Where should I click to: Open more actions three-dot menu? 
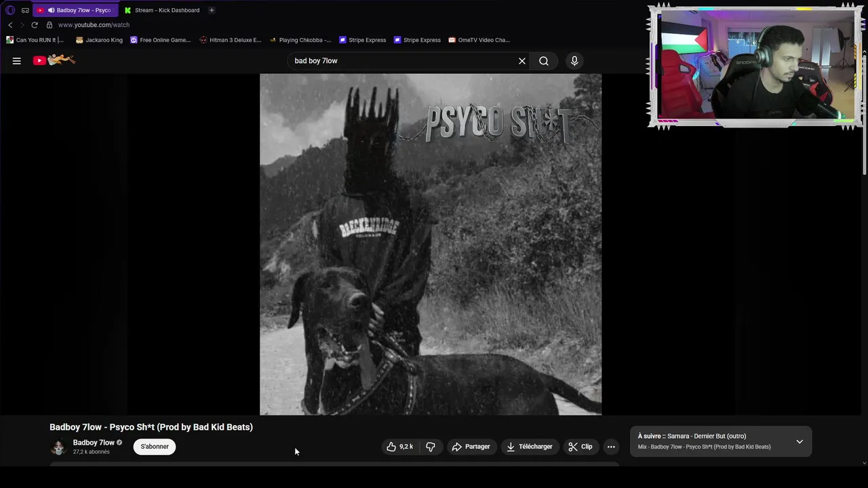click(x=611, y=447)
